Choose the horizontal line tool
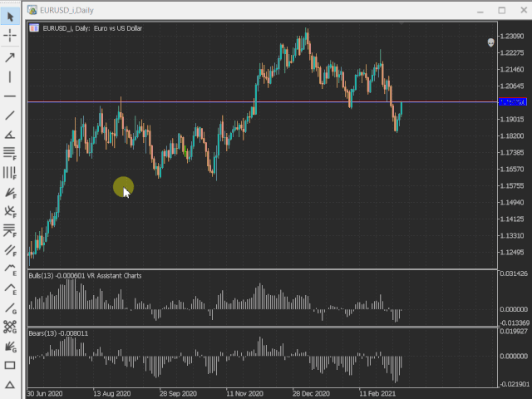 tap(10, 96)
